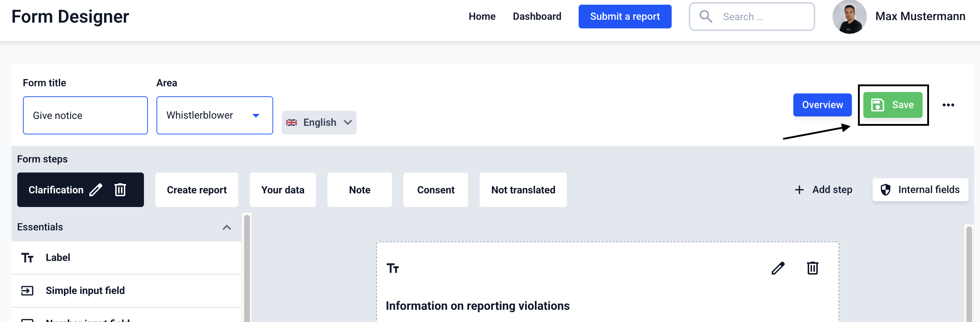Viewport: 980px width, 322px height.
Task: Switch to the Your data step
Action: coord(283,190)
